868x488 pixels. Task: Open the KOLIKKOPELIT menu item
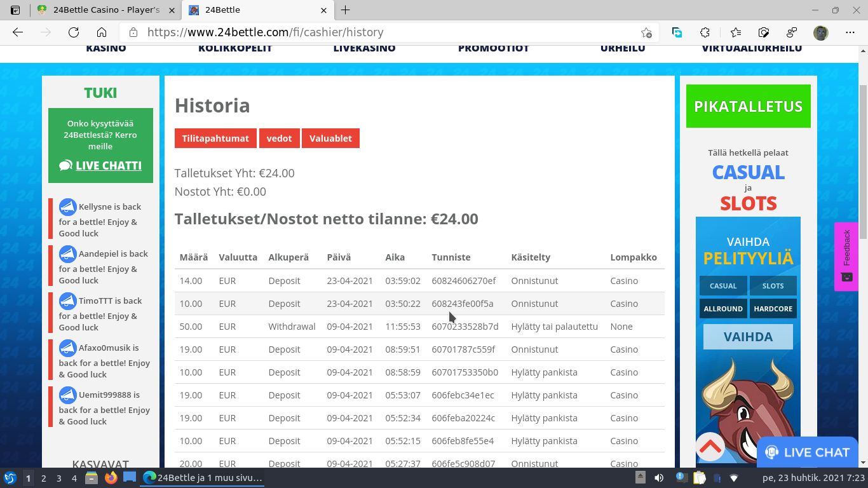coord(235,49)
